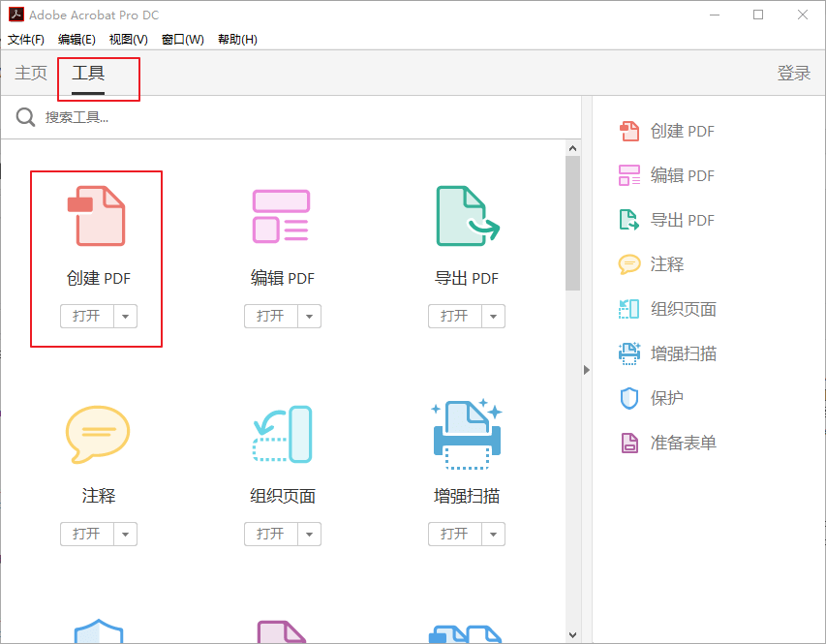Image resolution: width=826 pixels, height=644 pixels.
Task: Expand dropdown arrow next to 导出 PDF 打开
Action: point(493,317)
